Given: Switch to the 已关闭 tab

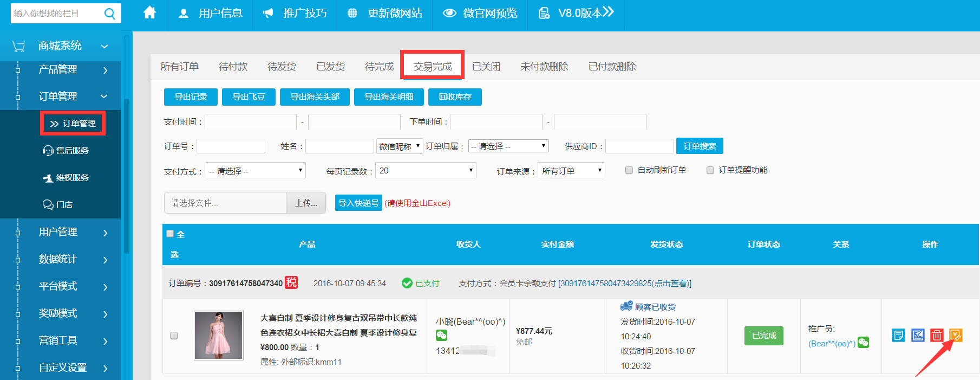Looking at the screenshot, I should pos(486,67).
